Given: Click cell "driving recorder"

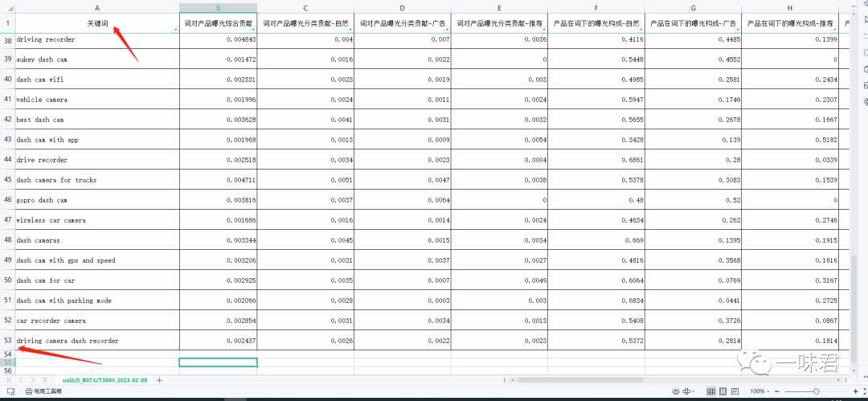Looking at the screenshot, I should tap(97, 40).
